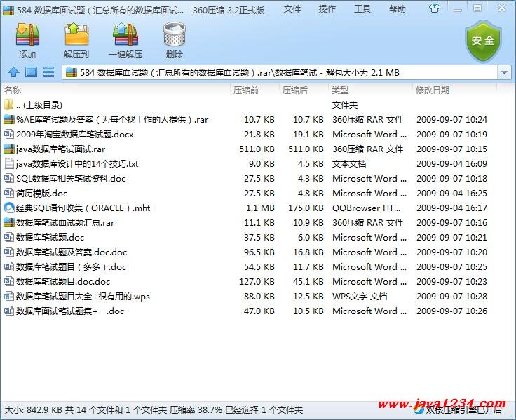Switch to the thumbnail view icon
The height and width of the screenshot is (420, 516).
coord(32,72)
